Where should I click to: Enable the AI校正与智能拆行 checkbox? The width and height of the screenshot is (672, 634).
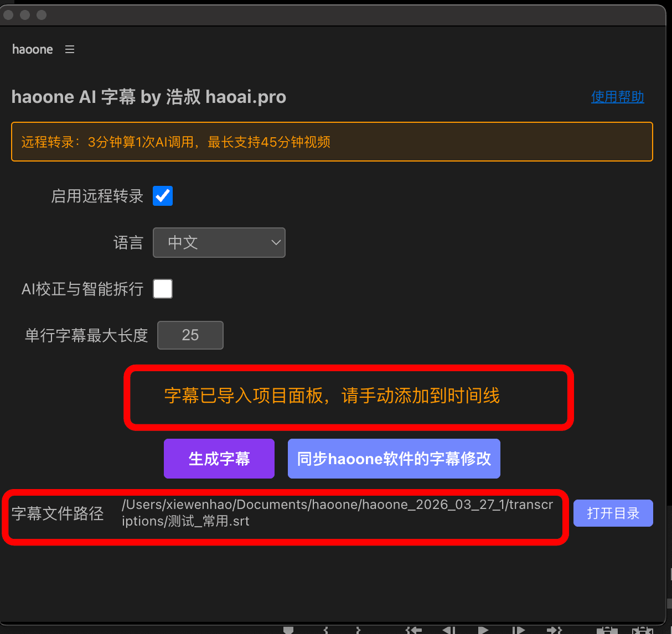click(163, 289)
